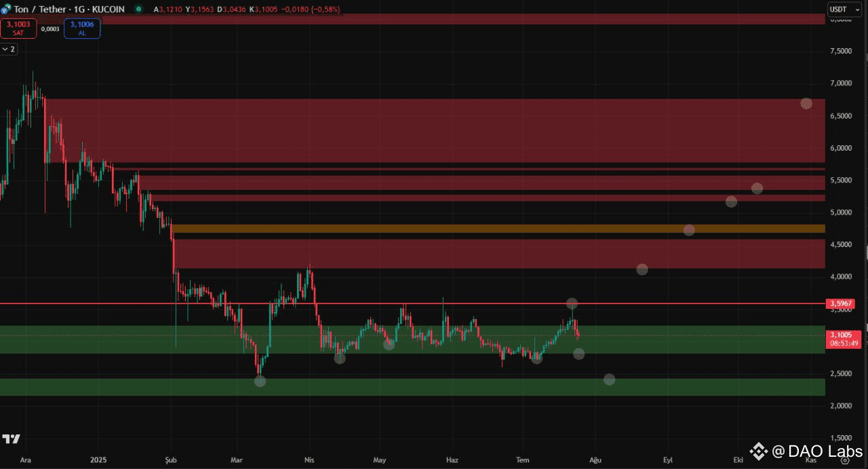
Task: Click the Mar label on time axis
Action: coord(237,459)
